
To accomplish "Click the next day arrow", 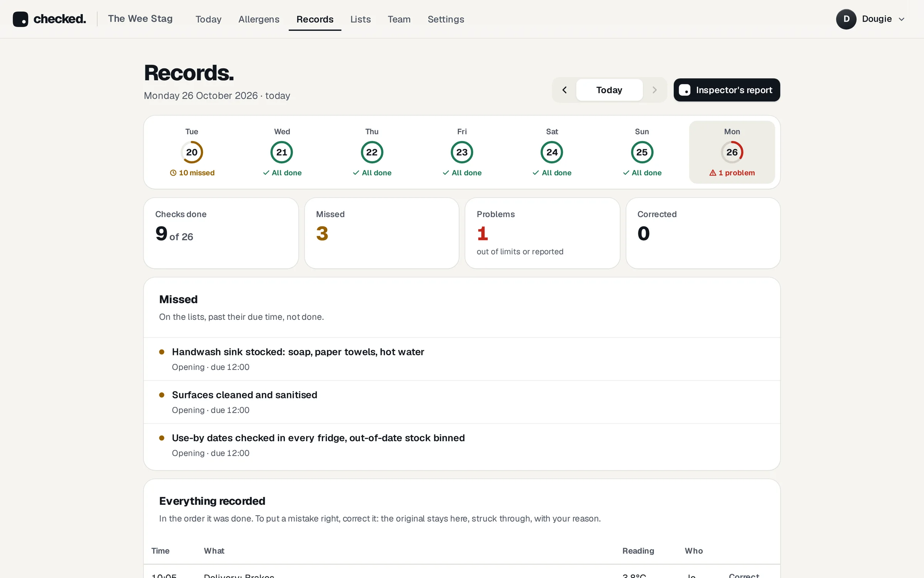I will (654, 90).
